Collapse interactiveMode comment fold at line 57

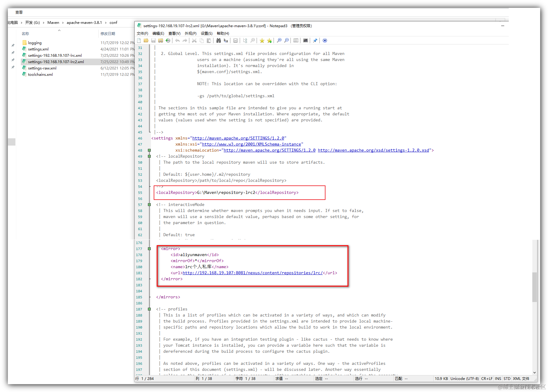(x=149, y=204)
